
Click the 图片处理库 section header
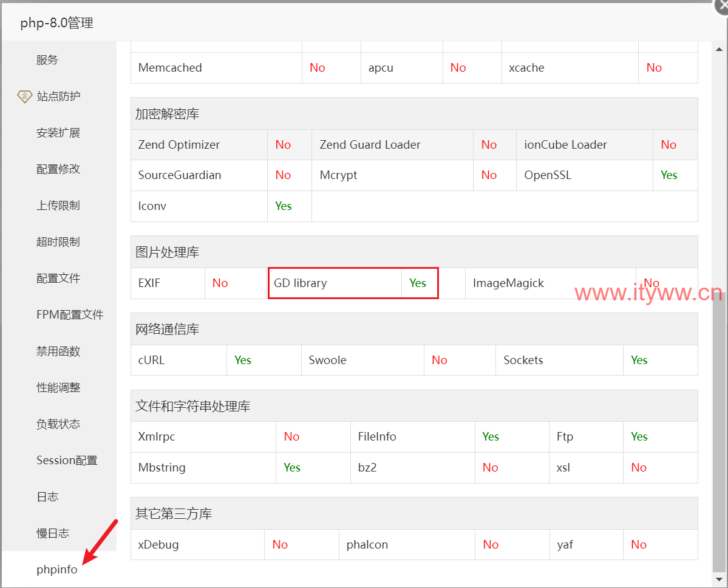414,252
